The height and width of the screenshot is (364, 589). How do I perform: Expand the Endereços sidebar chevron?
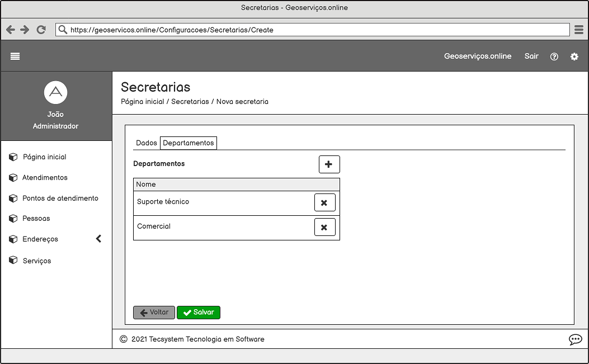click(99, 239)
